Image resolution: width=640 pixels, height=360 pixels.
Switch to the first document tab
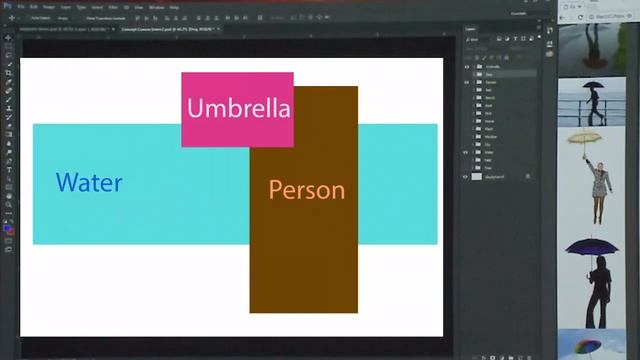click(67, 29)
